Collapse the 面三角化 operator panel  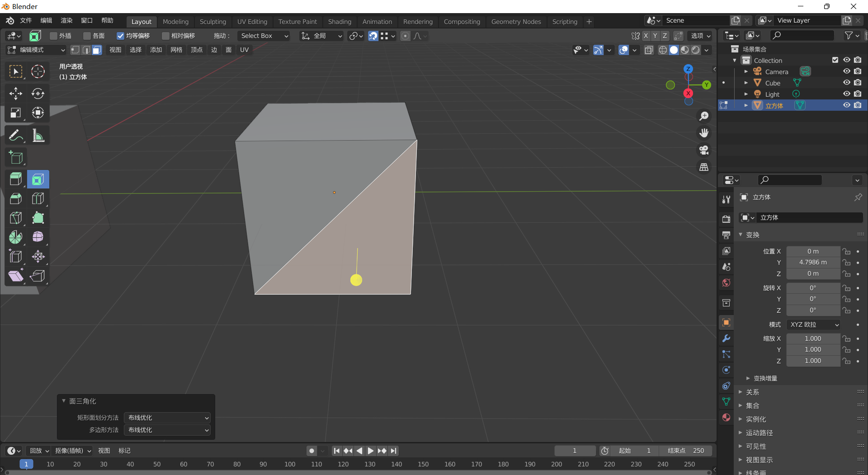[64, 401]
